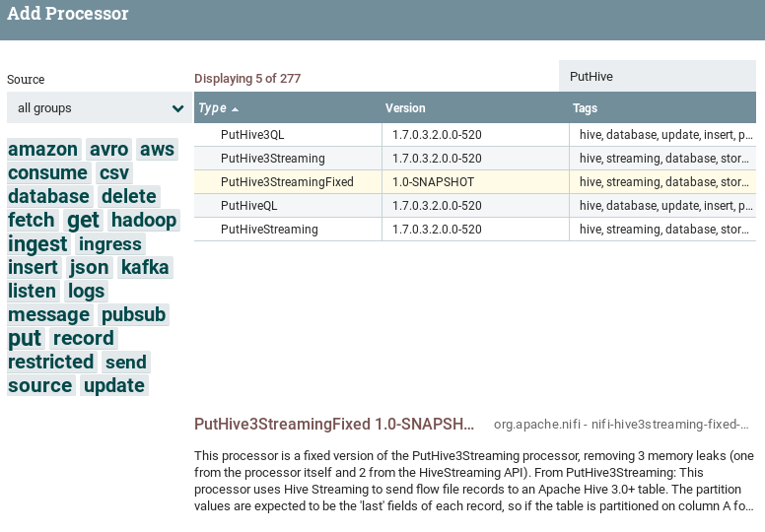
Task: Filter by the 'ingress' tag
Action: (x=110, y=243)
